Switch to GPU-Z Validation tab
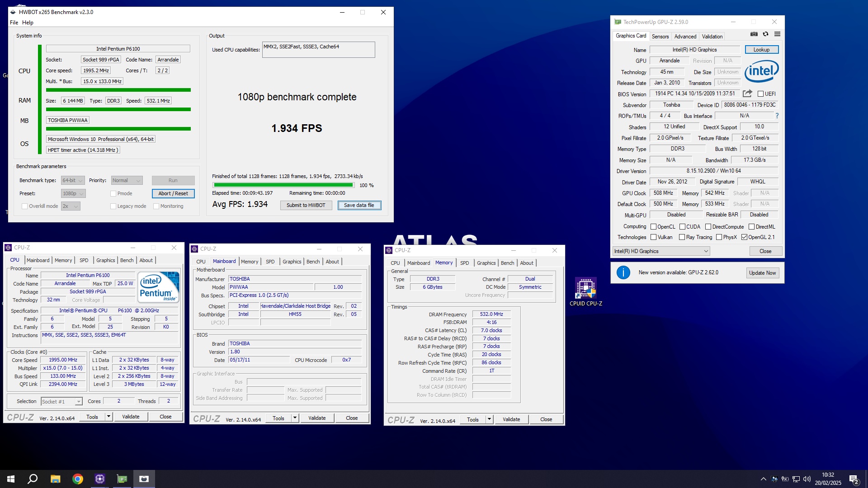 click(712, 37)
